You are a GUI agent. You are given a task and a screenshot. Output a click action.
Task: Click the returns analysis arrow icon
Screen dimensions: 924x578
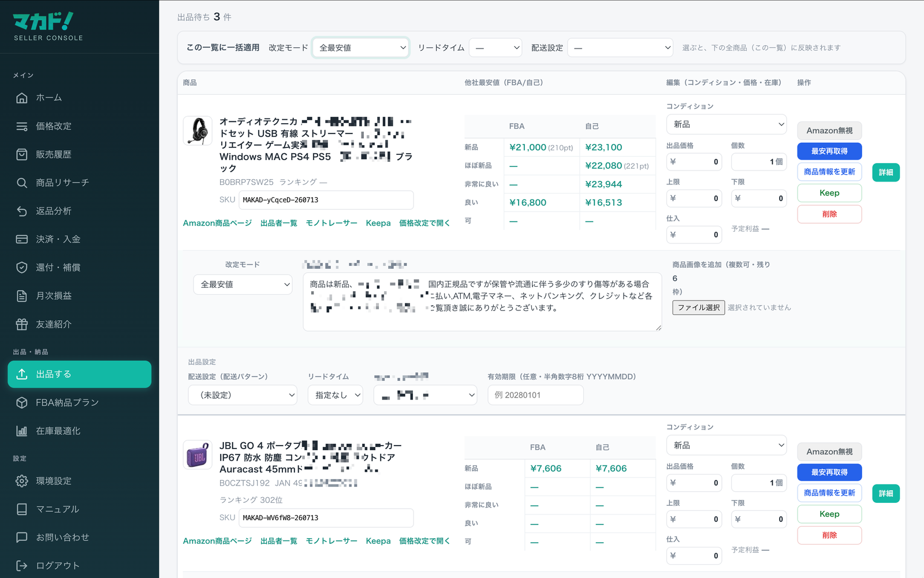tap(22, 211)
